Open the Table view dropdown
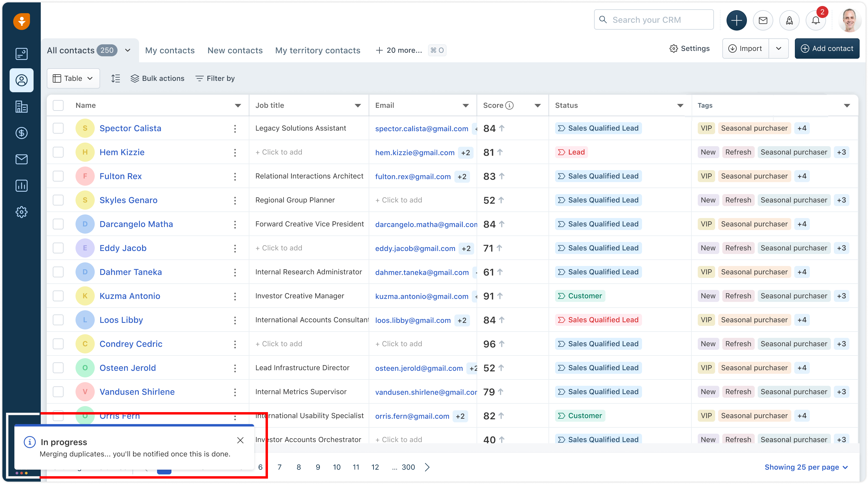 coord(73,78)
